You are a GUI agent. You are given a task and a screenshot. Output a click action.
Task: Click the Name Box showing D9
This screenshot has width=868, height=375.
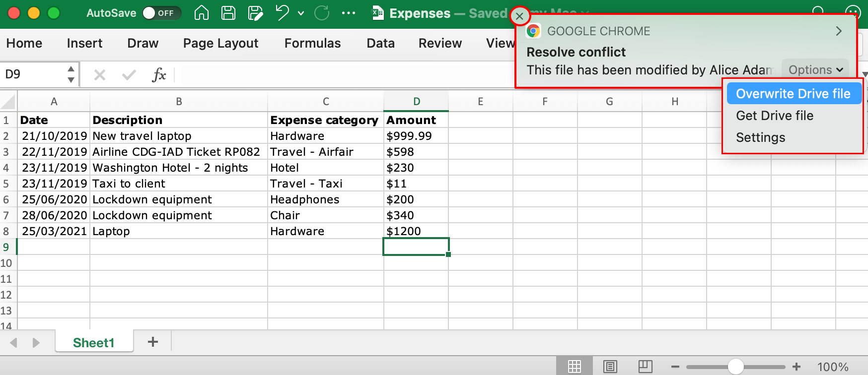tap(33, 74)
